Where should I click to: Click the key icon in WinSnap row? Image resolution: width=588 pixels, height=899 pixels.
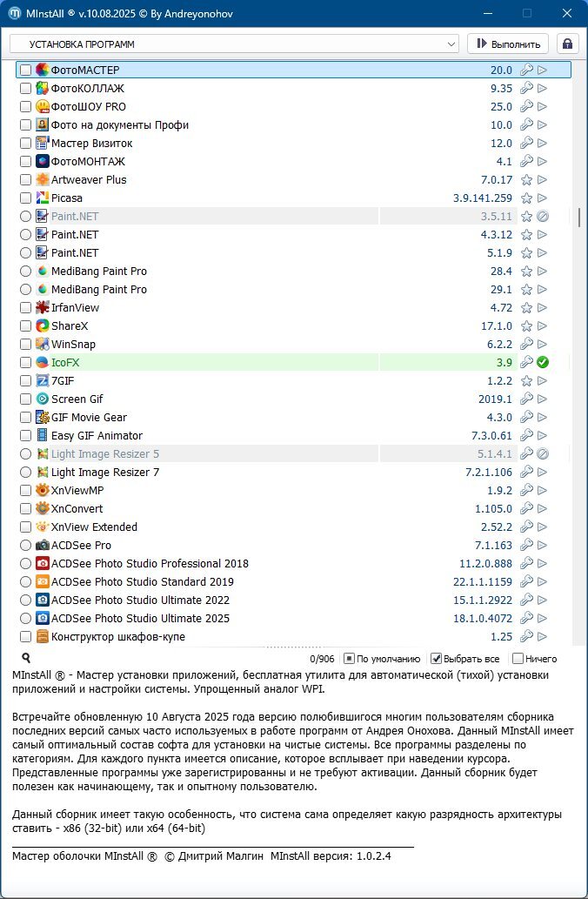tap(526, 345)
